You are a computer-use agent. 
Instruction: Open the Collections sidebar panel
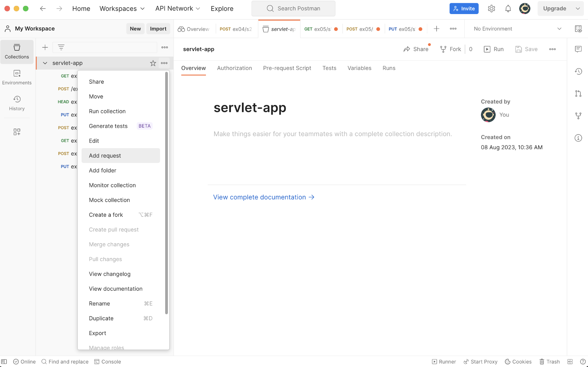pos(17,52)
